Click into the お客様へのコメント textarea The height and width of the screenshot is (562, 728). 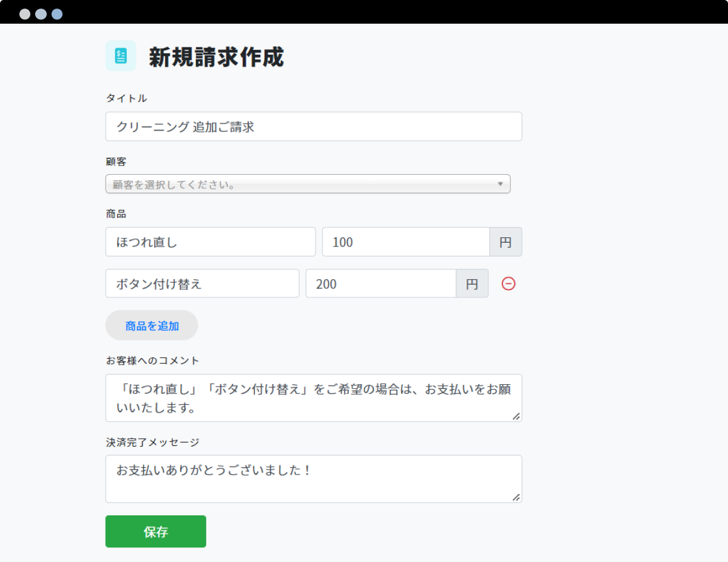[314, 398]
